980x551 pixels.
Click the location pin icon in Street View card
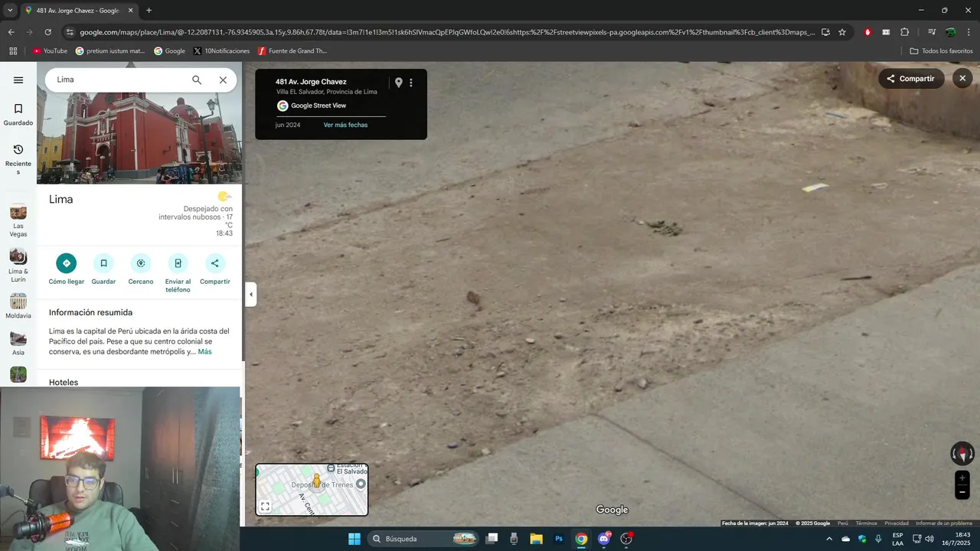pos(398,83)
